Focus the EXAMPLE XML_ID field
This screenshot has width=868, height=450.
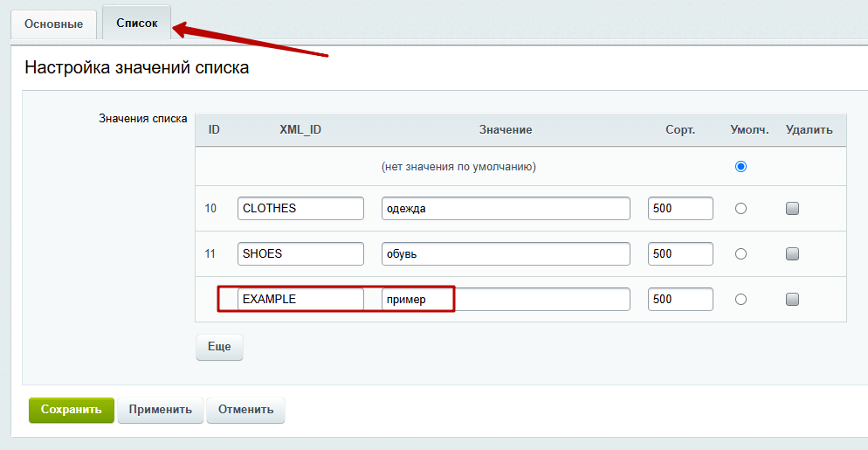[x=300, y=299]
